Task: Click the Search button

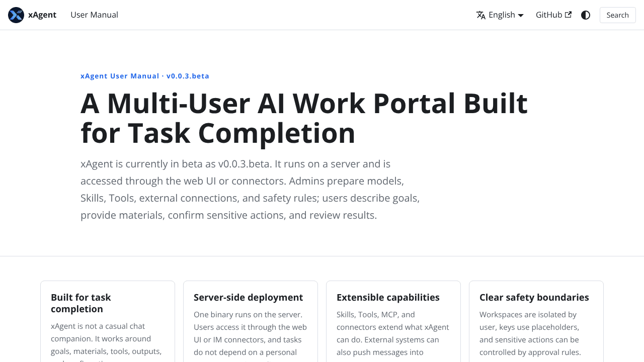Action: coord(617,15)
